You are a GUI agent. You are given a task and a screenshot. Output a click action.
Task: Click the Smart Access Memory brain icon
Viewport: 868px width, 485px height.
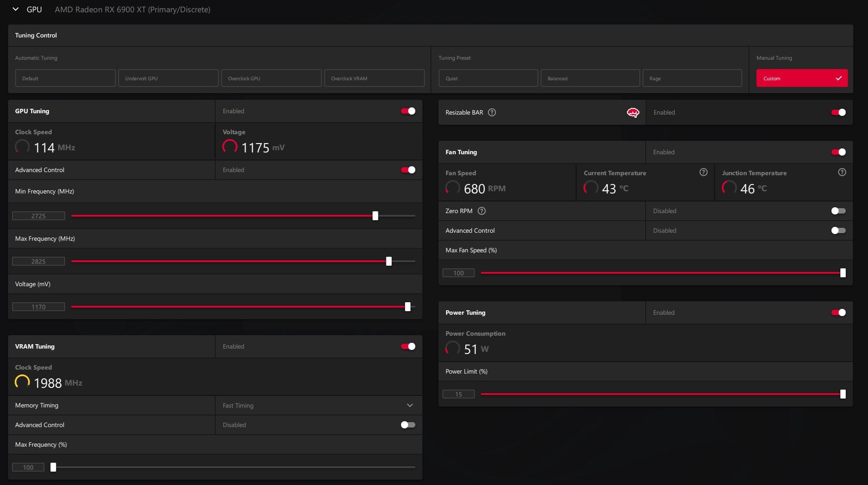click(x=633, y=112)
